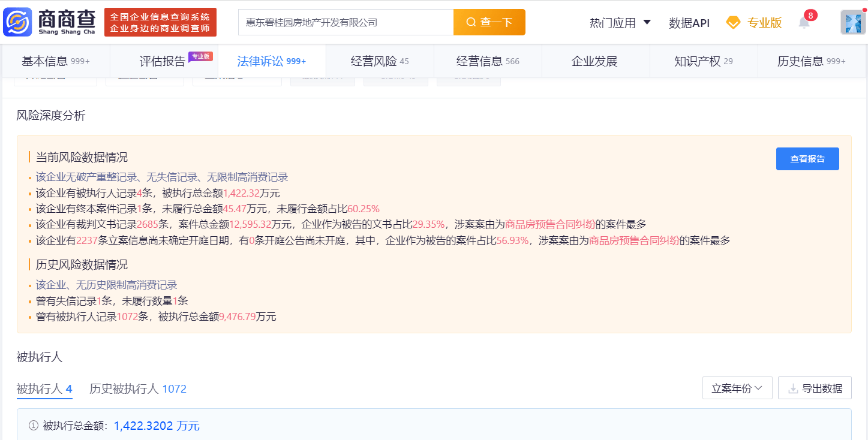
Task: Open the 历史信息 tab
Action: [x=812, y=61]
